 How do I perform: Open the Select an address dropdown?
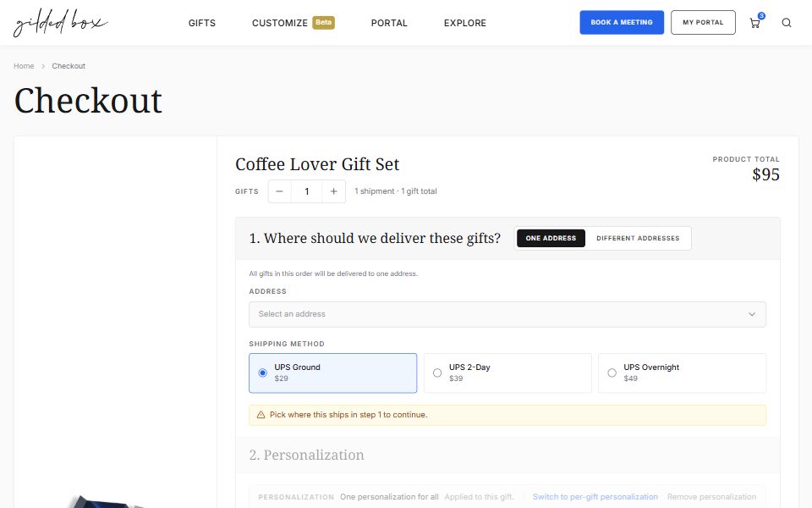[x=507, y=314]
